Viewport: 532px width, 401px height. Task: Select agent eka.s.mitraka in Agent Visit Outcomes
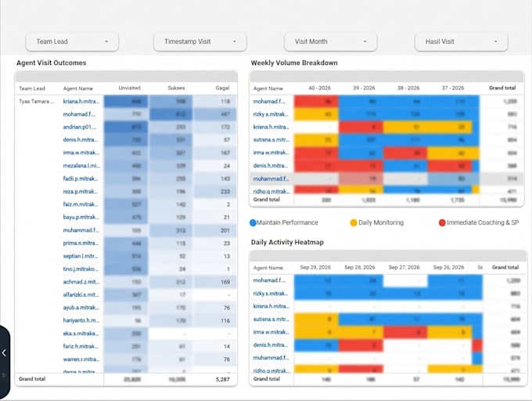[x=81, y=334]
